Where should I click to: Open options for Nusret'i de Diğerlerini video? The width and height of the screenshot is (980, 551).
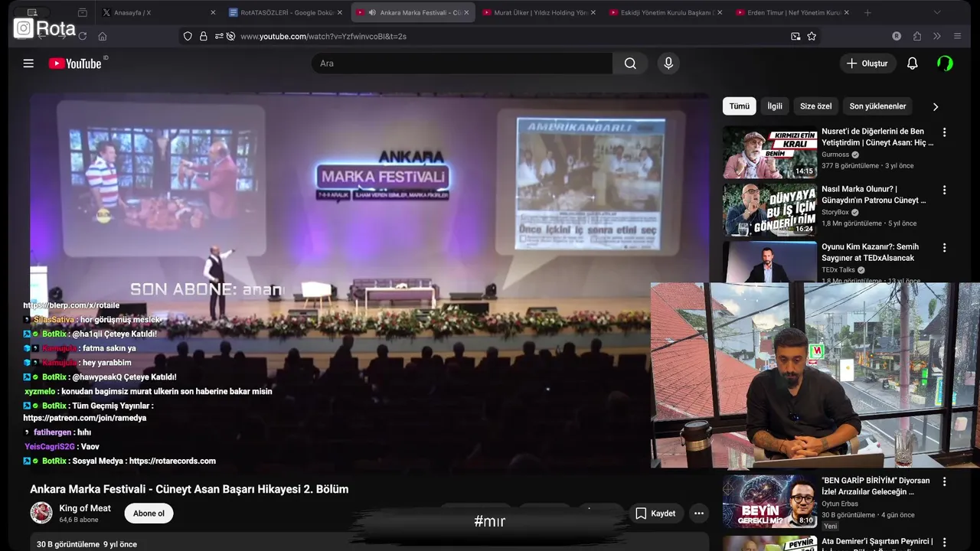944,132
